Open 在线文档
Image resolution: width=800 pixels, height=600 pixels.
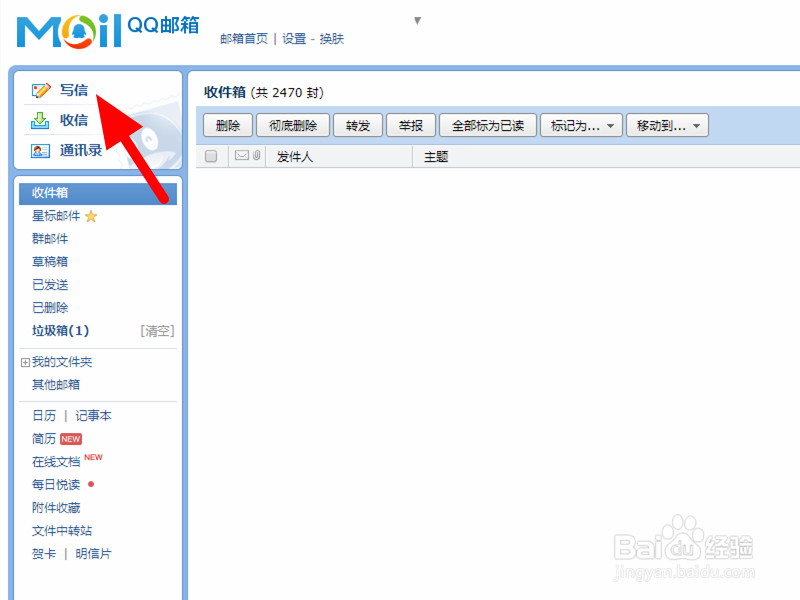[56, 462]
